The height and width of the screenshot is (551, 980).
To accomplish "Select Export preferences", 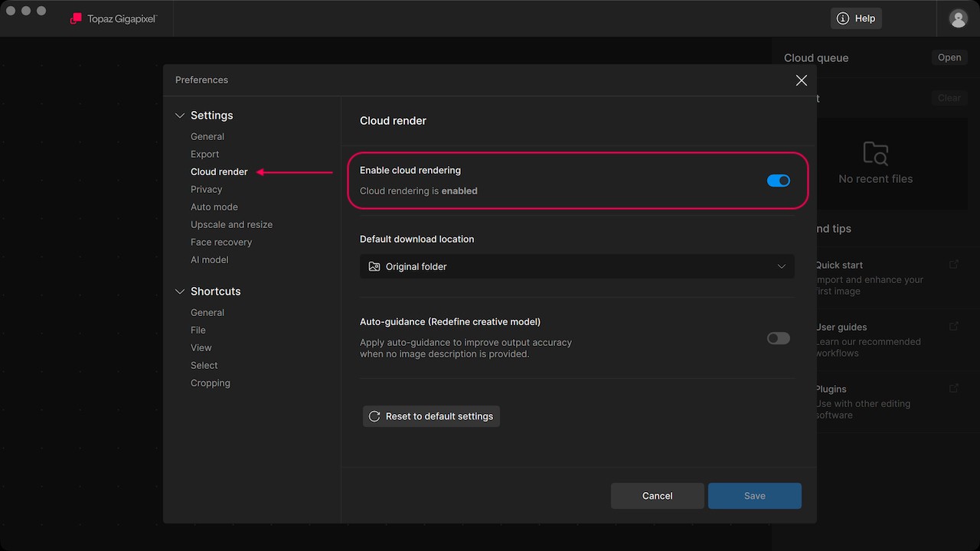I will pyautogui.click(x=205, y=154).
